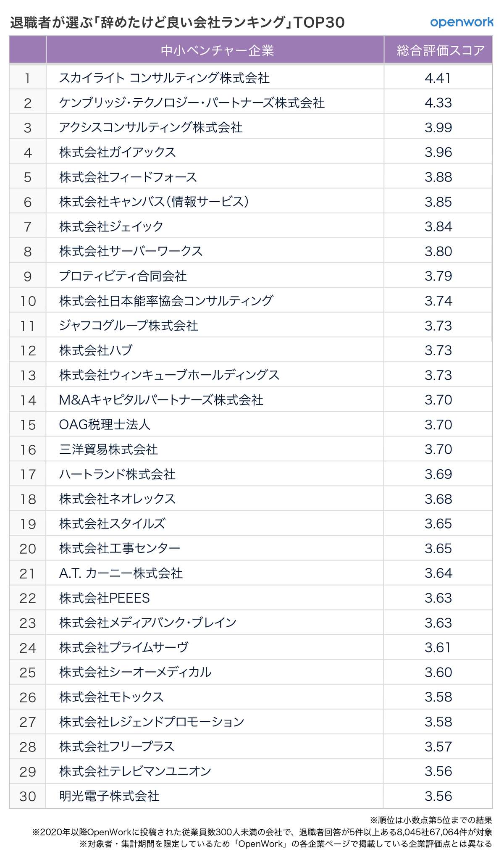
Task: Click the ranking title heading text
Action: (177, 22)
